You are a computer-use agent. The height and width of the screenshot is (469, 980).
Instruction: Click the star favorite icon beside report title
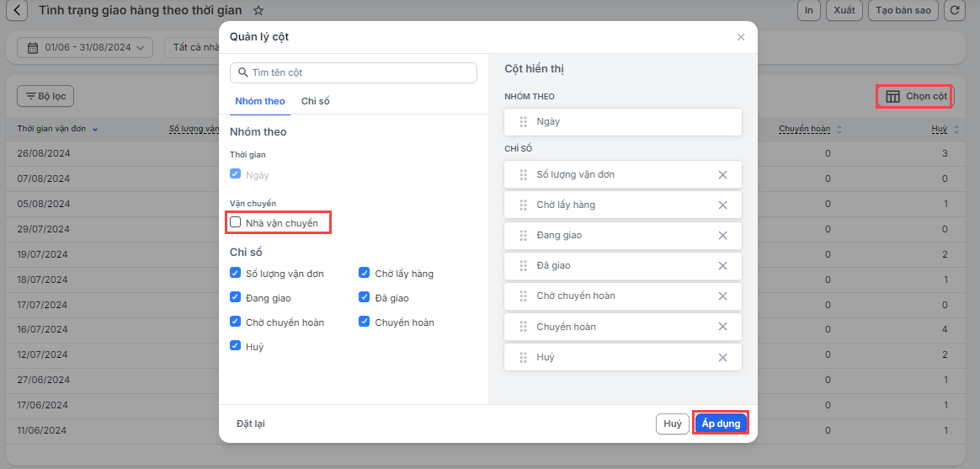pyautogui.click(x=258, y=11)
